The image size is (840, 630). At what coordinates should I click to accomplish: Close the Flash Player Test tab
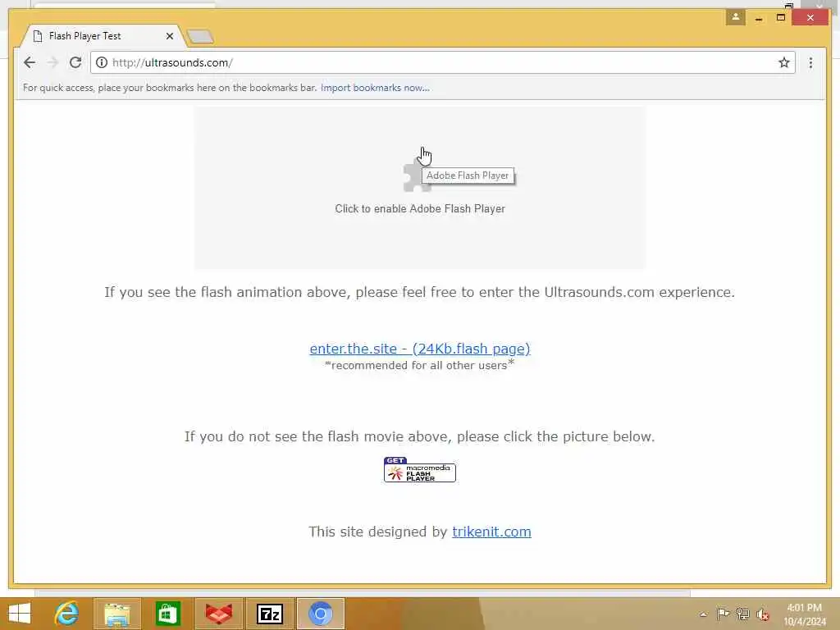[169, 36]
